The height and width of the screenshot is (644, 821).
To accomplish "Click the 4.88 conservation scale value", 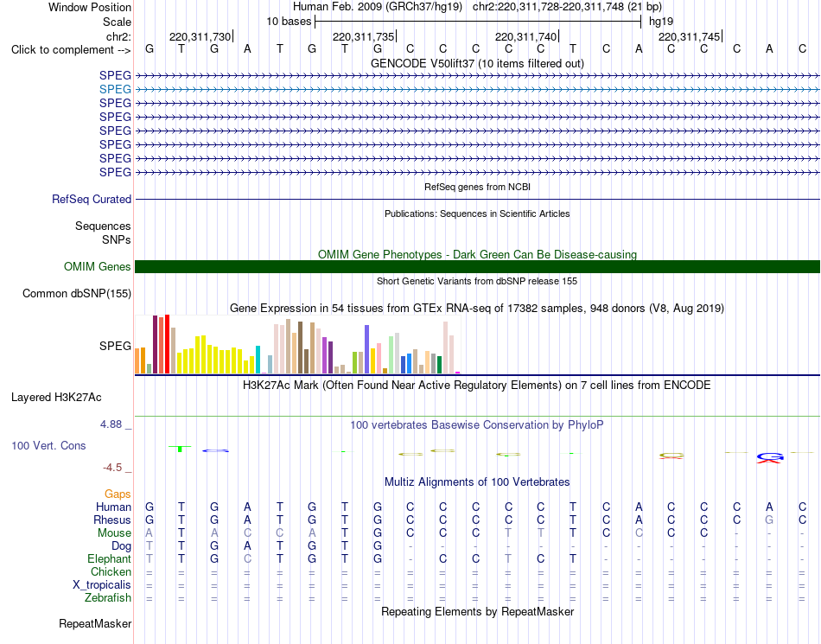I will tap(111, 424).
